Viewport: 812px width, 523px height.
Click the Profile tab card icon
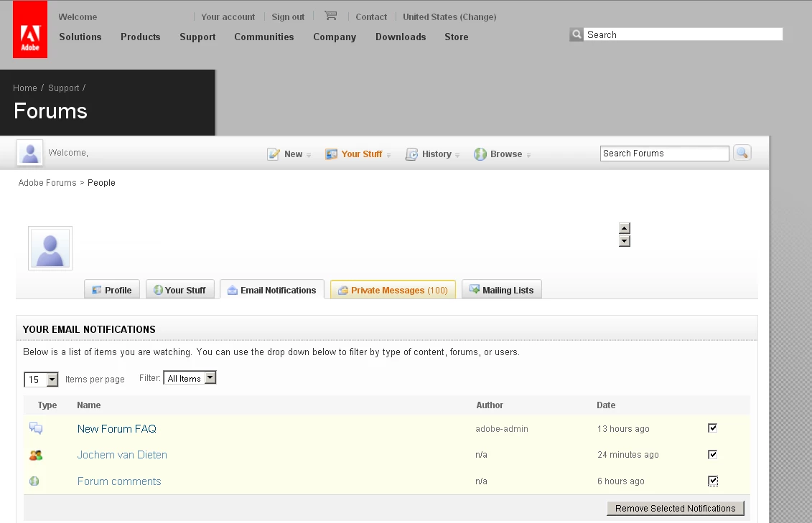pyautogui.click(x=96, y=291)
